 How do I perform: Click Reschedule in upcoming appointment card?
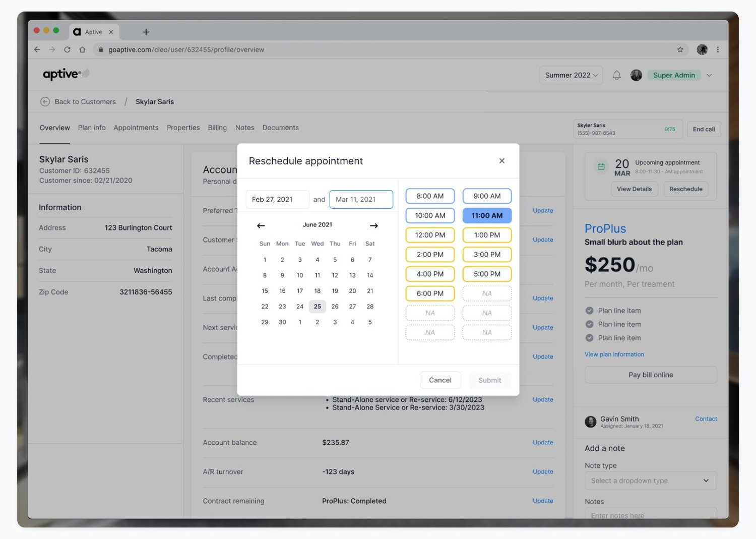click(x=685, y=189)
